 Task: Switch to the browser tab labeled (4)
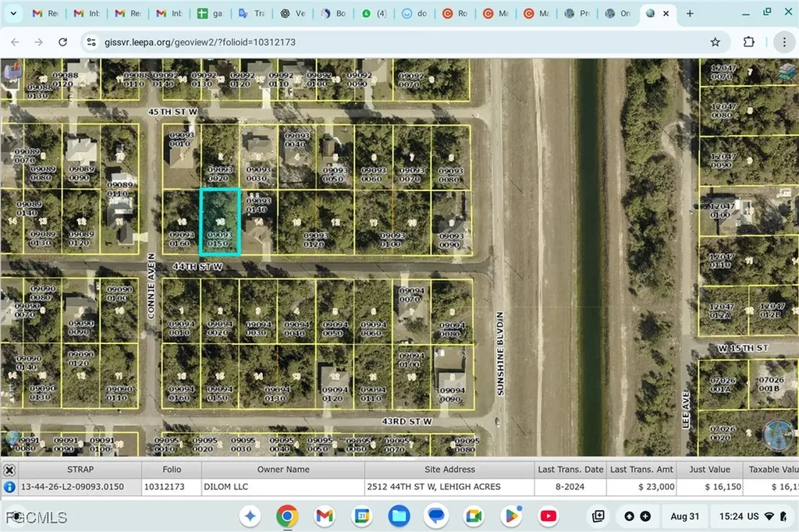click(374, 13)
